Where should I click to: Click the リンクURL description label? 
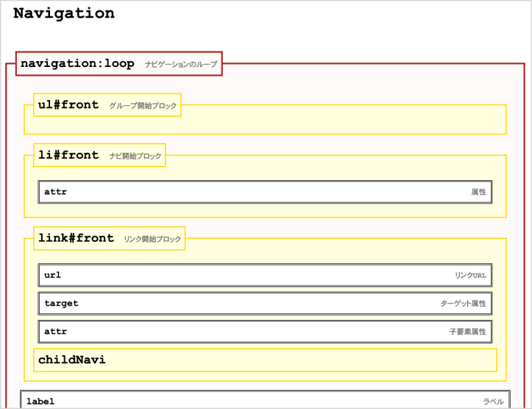pos(470,275)
